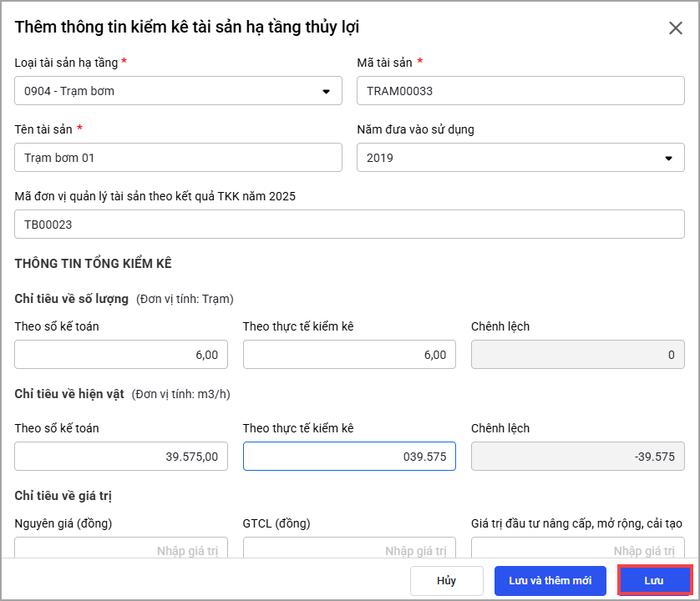Click the active field showing 039.575
Screen dimensions: 700x601
pos(349,457)
